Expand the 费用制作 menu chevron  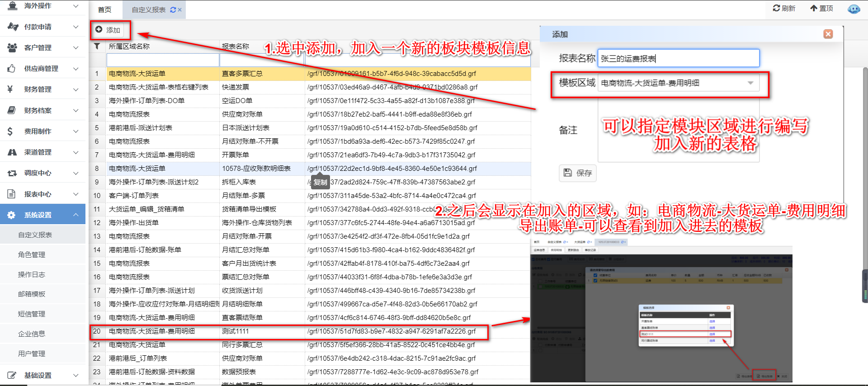tap(76, 132)
